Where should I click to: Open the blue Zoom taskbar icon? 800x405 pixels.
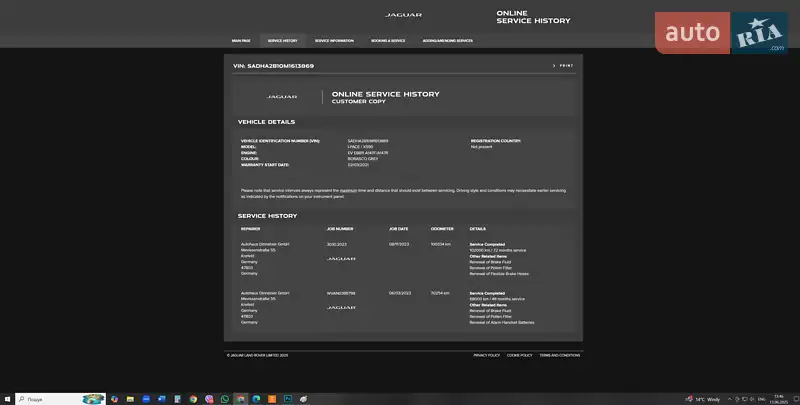pos(146,399)
